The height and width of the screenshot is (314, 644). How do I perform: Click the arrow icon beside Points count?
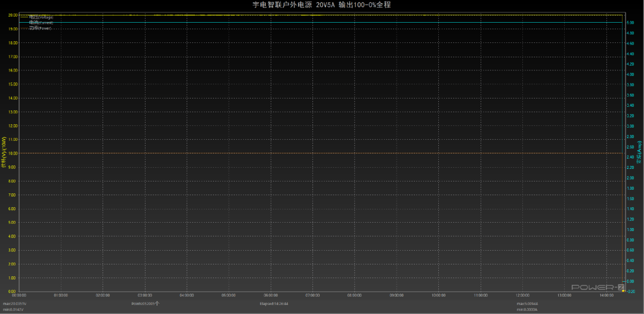tap(157, 304)
